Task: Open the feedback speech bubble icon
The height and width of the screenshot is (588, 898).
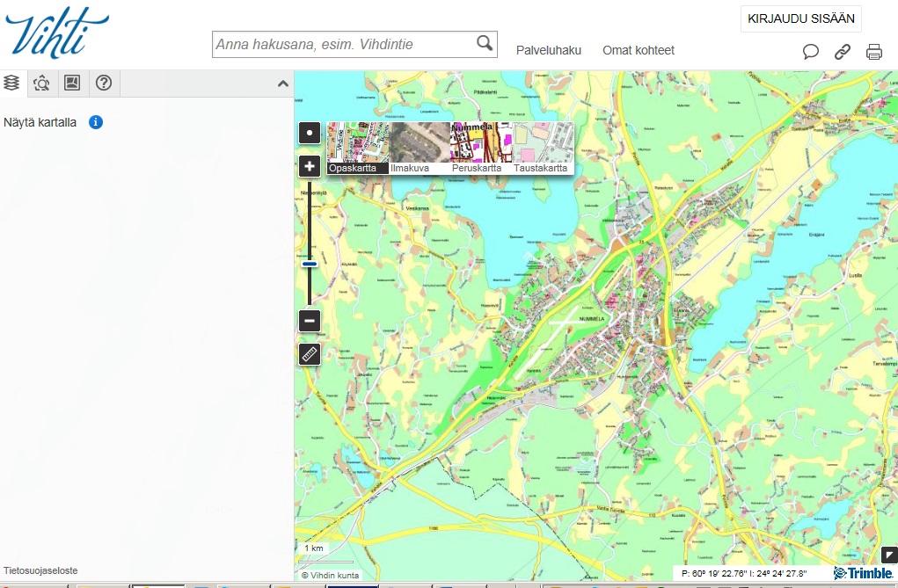Action: click(x=811, y=52)
